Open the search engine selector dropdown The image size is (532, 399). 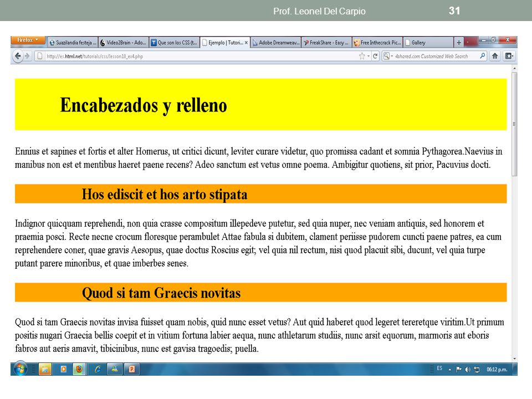tap(388, 56)
